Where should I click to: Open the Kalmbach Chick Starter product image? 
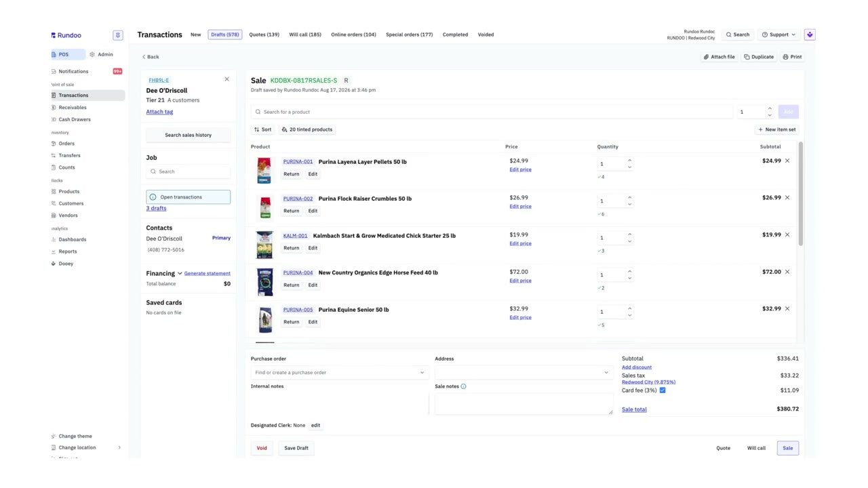[264, 245]
